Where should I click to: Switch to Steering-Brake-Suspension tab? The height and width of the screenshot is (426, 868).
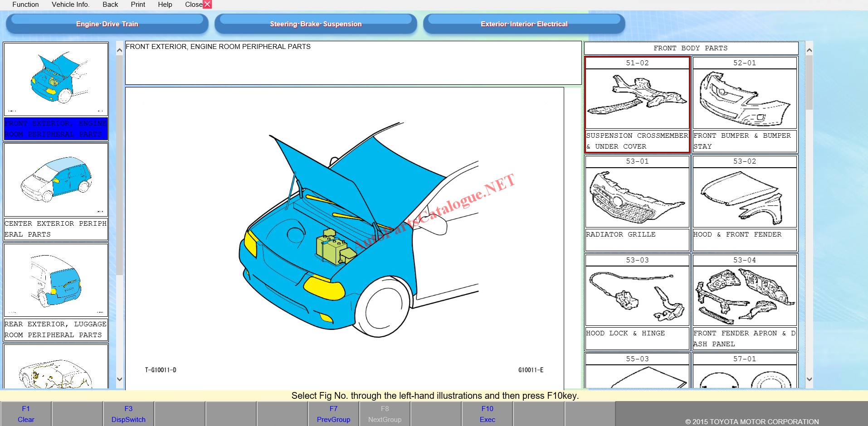click(316, 24)
